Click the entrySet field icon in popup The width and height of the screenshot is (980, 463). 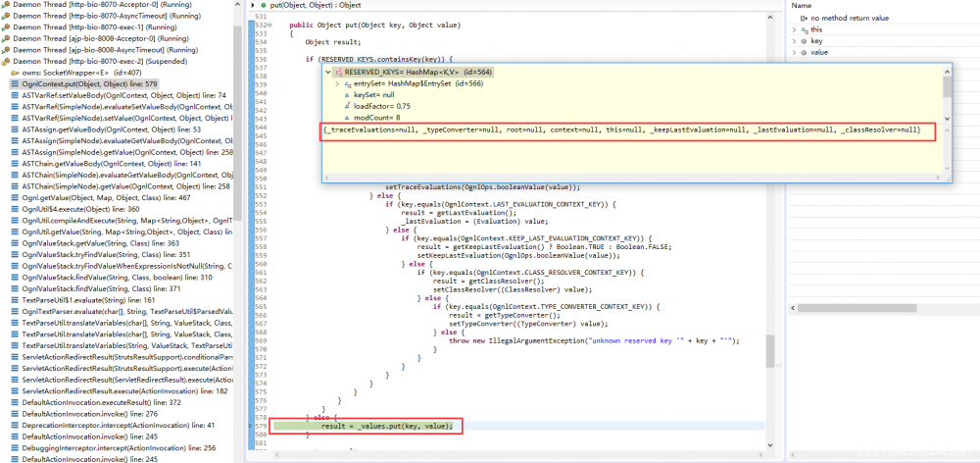[x=348, y=83]
